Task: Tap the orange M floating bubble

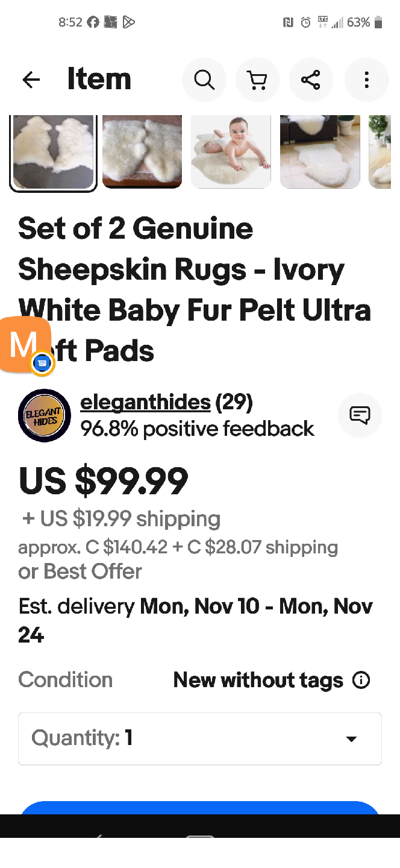Action: 24,345
